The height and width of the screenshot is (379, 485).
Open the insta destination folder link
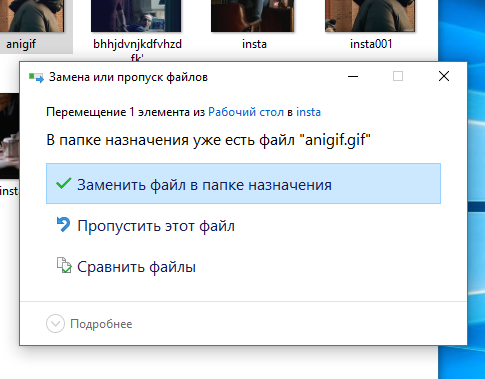(308, 112)
